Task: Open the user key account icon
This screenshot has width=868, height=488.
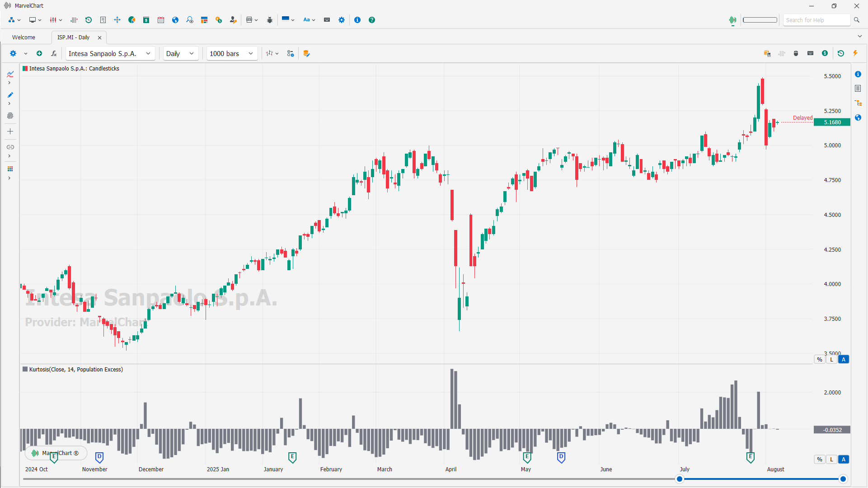Action: click(233, 20)
